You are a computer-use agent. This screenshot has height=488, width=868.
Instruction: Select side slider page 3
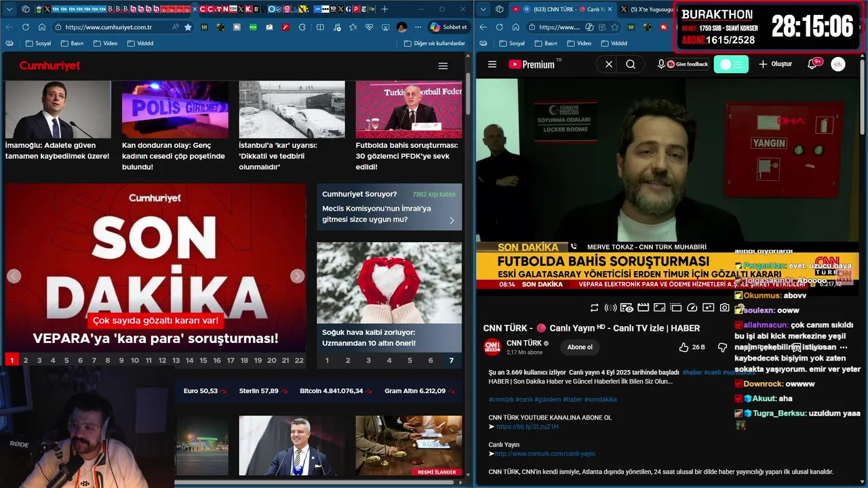[x=368, y=360]
